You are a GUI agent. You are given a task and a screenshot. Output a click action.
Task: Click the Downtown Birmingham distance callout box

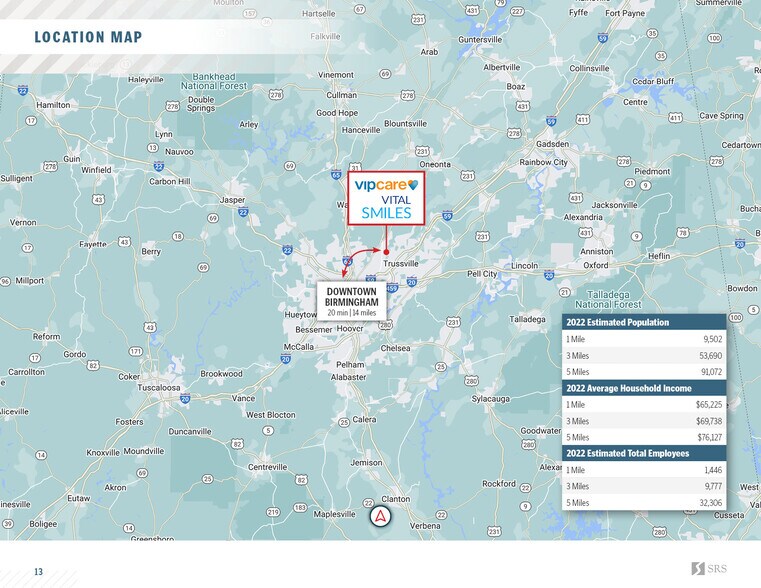click(x=351, y=301)
